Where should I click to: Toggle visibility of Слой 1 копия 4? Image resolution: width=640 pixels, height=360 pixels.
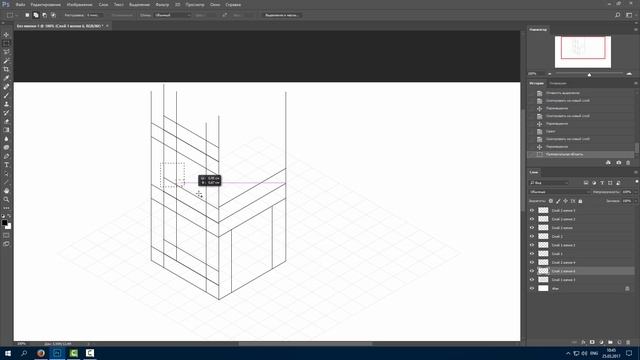coord(532,262)
